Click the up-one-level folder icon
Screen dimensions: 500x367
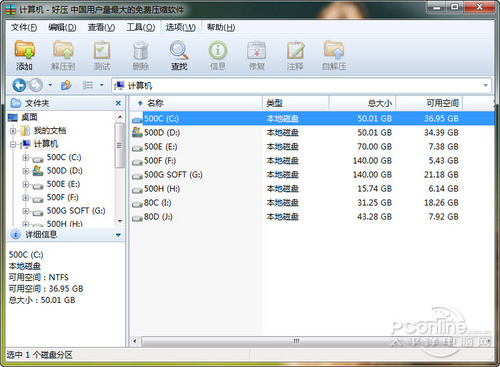[x=66, y=85]
